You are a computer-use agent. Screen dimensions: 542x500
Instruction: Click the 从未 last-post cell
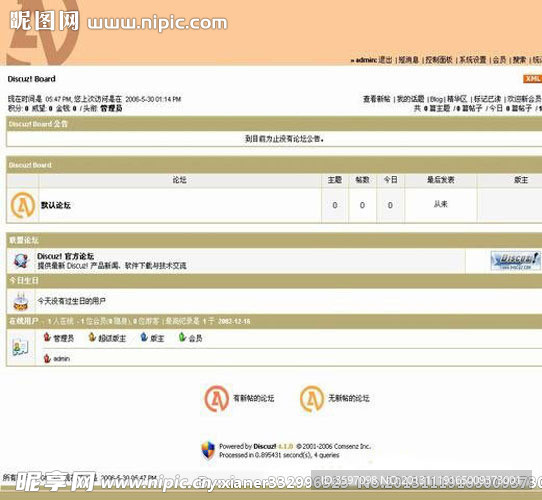point(441,204)
